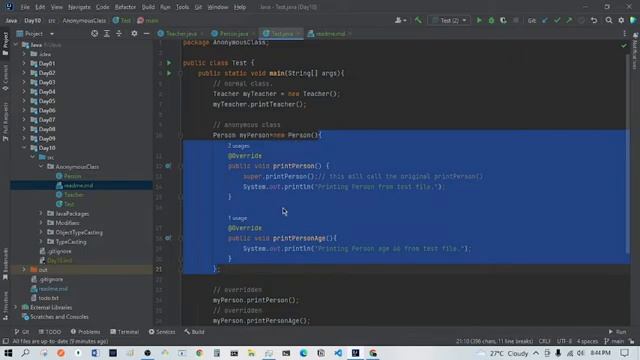This screenshot has height=360, width=640.
Task: Click AnonymousClass breadcrumb in navigation bar
Action: point(84,20)
